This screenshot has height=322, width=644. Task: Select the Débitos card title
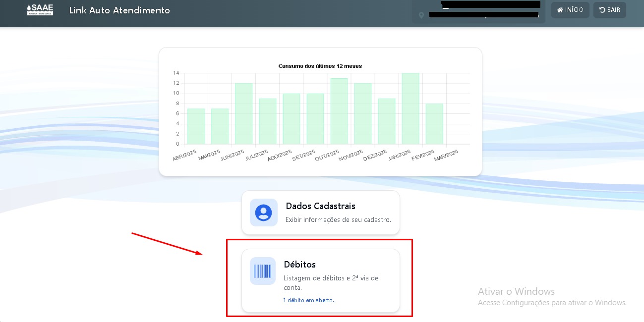(x=299, y=265)
